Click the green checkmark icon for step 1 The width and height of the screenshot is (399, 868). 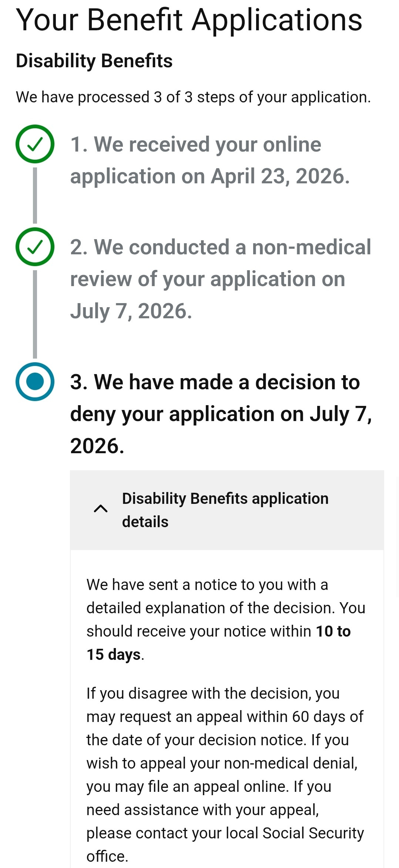click(x=35, y=144)
